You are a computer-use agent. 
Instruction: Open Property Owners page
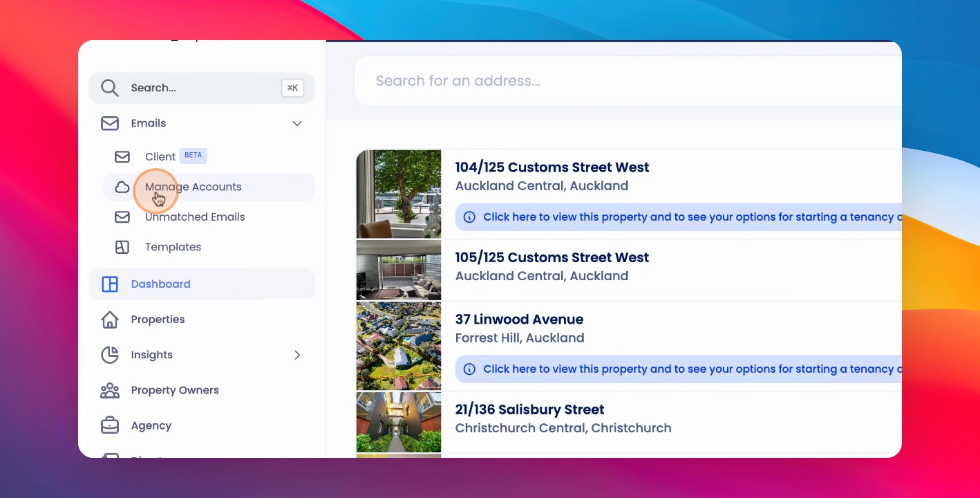pyautogui.click(x=202, y=390)
